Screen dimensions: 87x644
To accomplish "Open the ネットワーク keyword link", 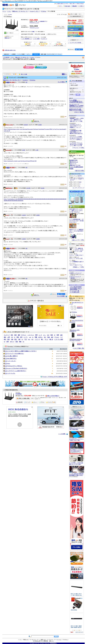I will click(7, 335).
